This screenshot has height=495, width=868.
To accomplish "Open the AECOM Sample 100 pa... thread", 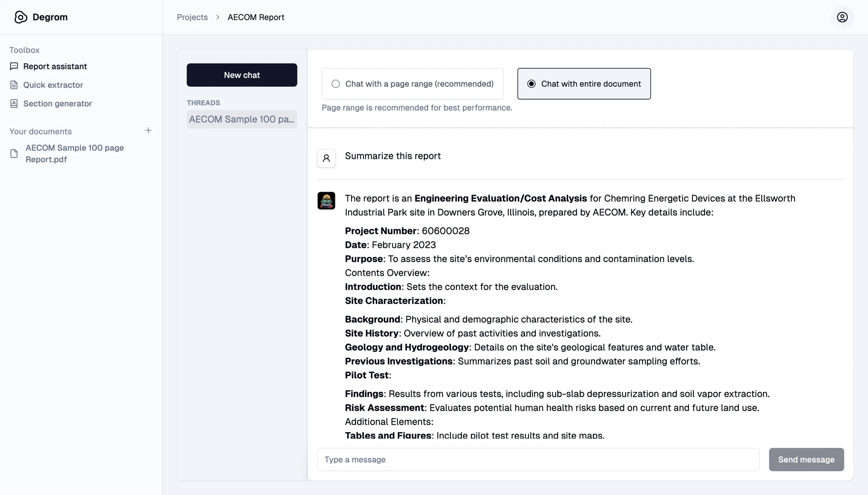I will tap(242, 119).
